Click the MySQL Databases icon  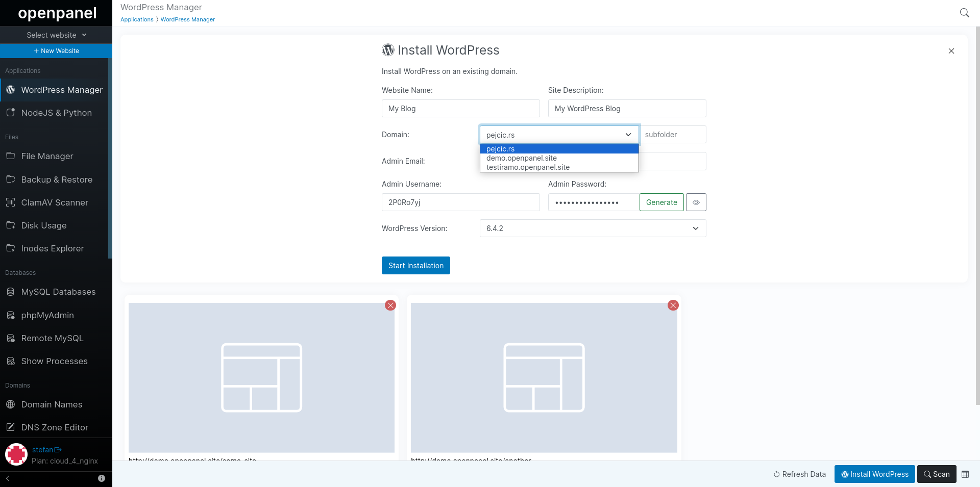coord(11,292)
